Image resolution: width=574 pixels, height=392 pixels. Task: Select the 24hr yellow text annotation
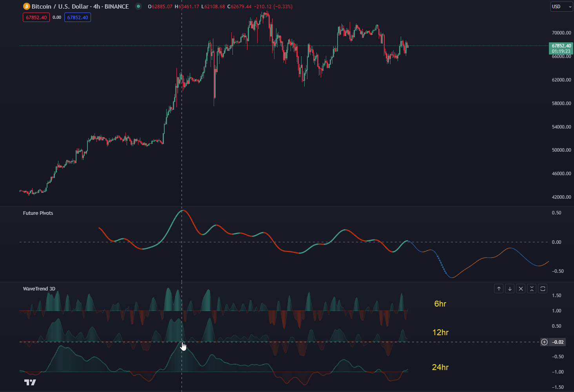pyautogui.click(x=440, y=367)
